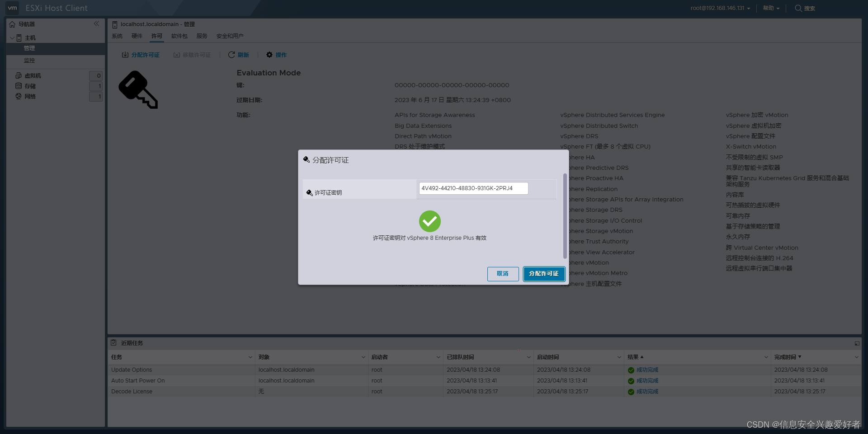Click the Auto Start Power On task
Image resolution: width=868 pixels, height=434 pixels.
[138, 381]
